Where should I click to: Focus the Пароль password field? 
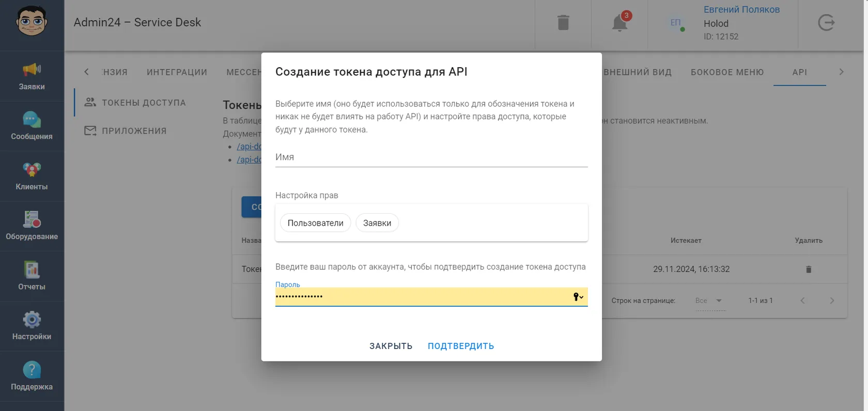coord(431,297)
